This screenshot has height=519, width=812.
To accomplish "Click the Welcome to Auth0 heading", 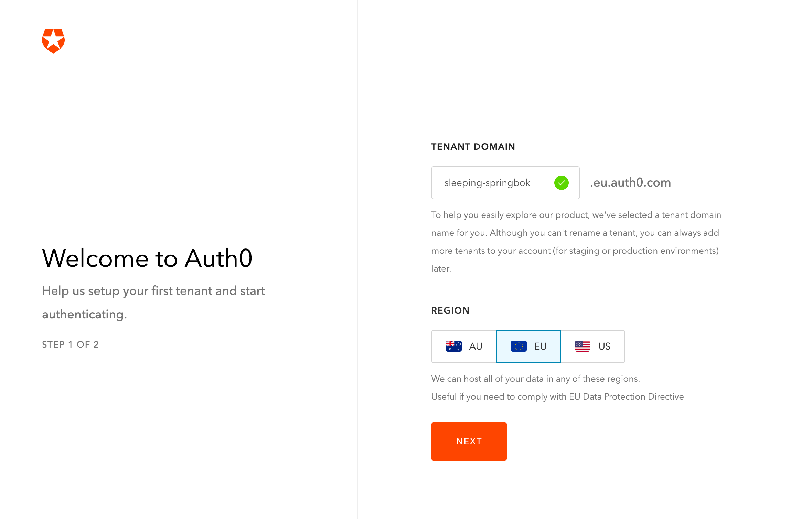I will point(147,258).
